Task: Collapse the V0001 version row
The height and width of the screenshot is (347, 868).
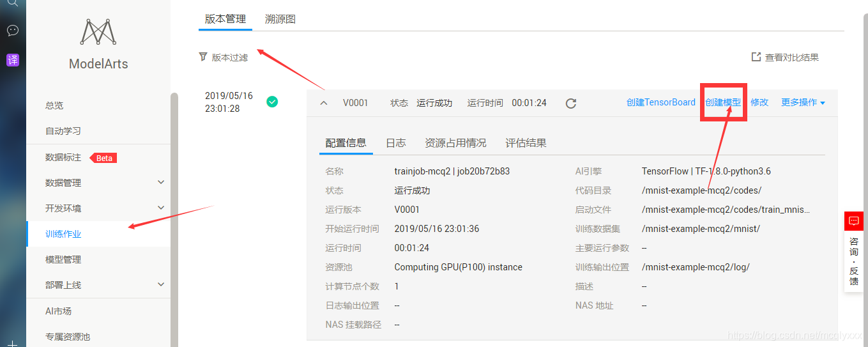Action: 324,103
